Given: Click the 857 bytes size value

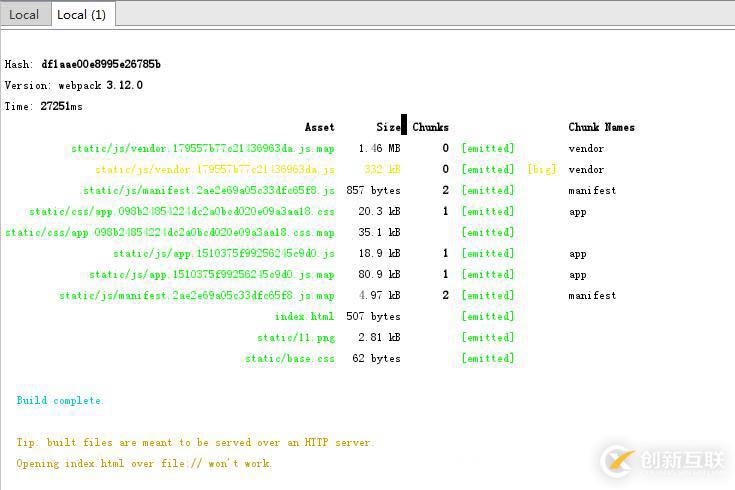Looking at the screenshot, I should click(x=374, y=190).
